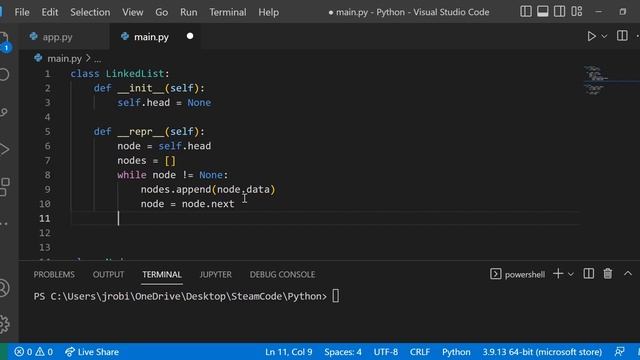Image resolution: width=640 pixels, height=360 pixels.
Task: Select the TERMINAL panel tab
Action: [162, 275]
